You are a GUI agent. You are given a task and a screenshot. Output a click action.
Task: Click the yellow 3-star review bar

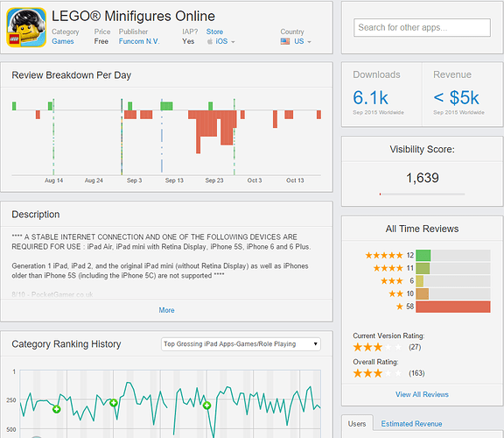419,281
